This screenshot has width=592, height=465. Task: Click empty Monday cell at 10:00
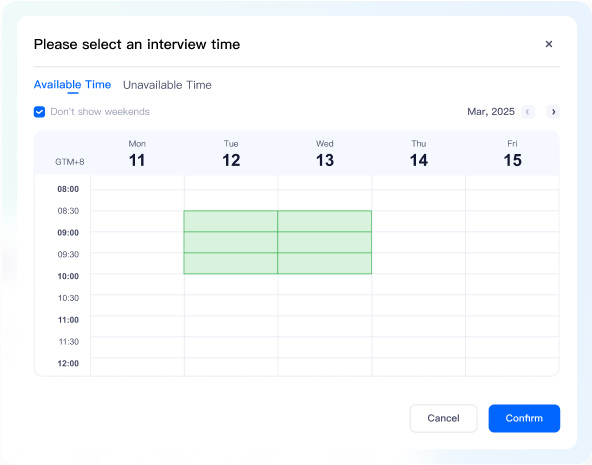pos(137,284)
